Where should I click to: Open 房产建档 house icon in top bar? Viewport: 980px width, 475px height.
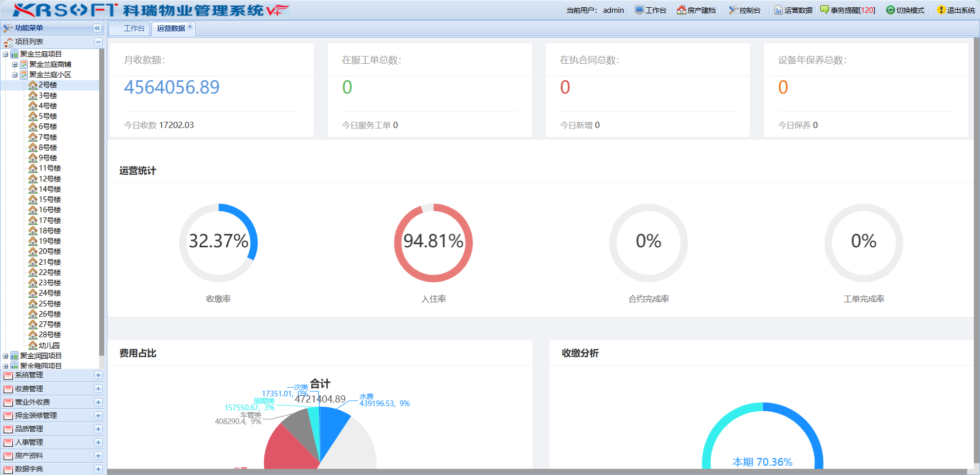coord(682,10)
